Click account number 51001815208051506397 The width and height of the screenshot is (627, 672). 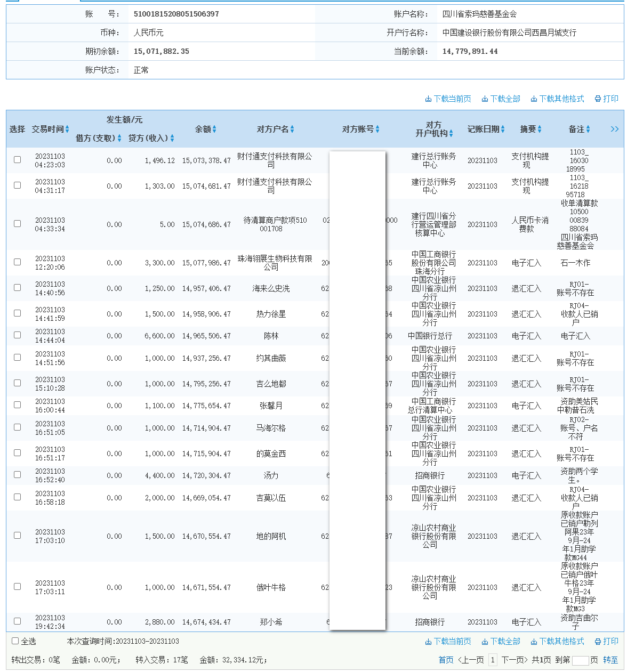click(176, 14)
